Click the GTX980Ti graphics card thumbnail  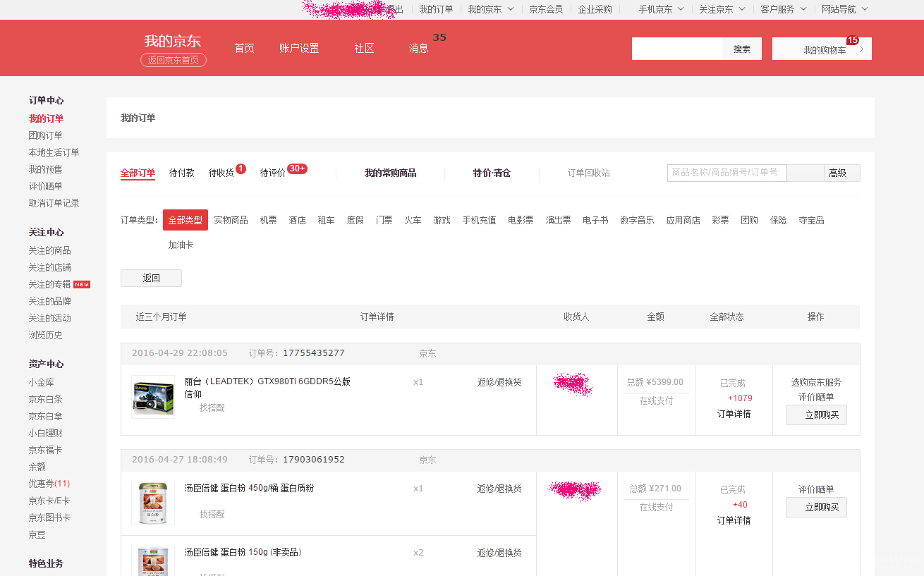coord(153,397)
